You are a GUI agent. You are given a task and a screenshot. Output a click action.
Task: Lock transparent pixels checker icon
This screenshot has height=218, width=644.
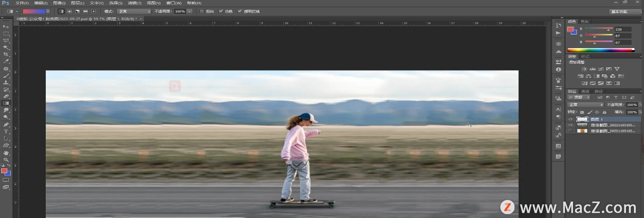582,112
